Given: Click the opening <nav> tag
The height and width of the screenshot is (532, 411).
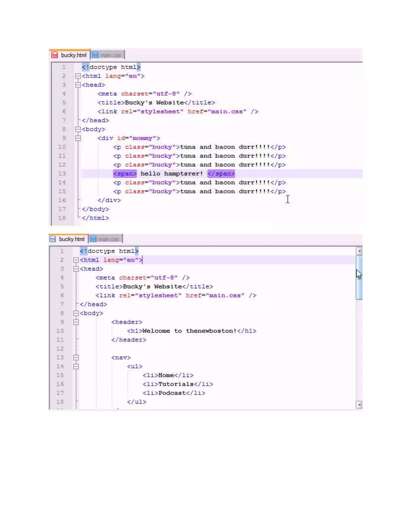Looking at the screenshot, I should [x=121, y=358].
